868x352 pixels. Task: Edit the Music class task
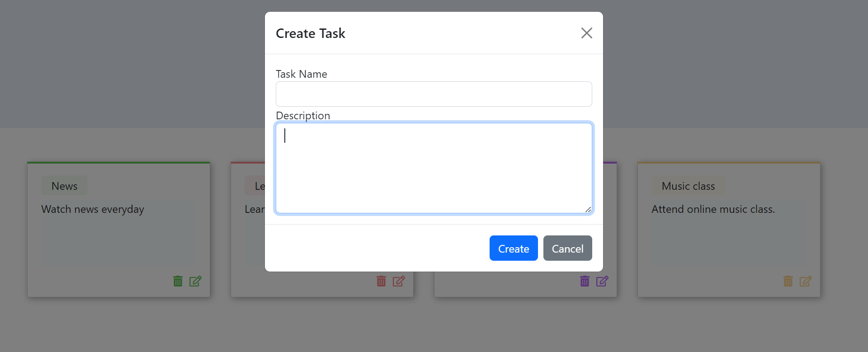[x=806, y=281]
